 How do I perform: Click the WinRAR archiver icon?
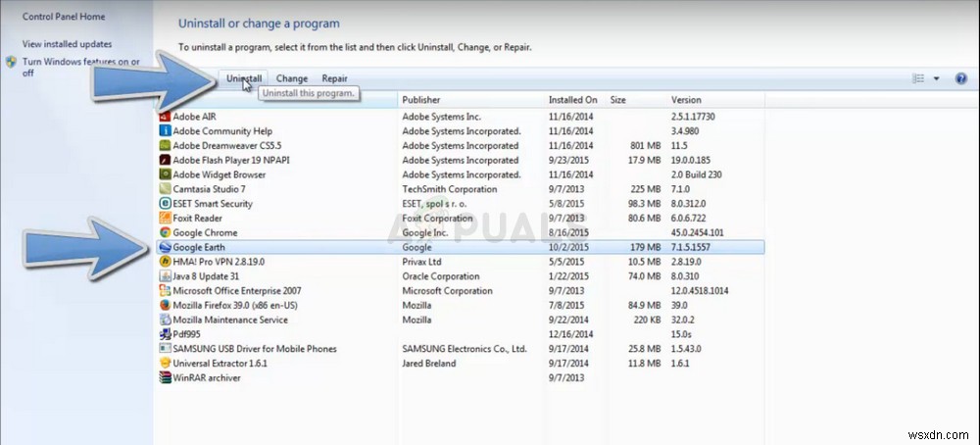(x=165, y=377)
